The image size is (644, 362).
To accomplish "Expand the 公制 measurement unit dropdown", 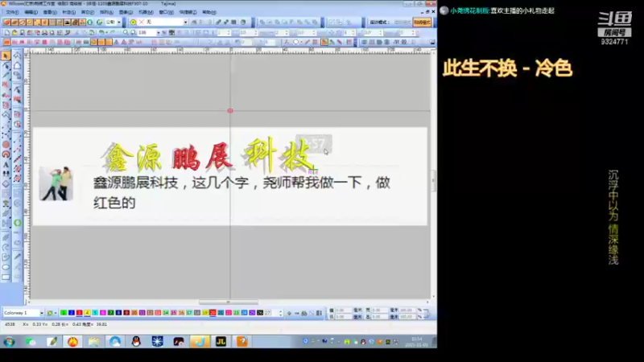I will [x=119, y=23].
